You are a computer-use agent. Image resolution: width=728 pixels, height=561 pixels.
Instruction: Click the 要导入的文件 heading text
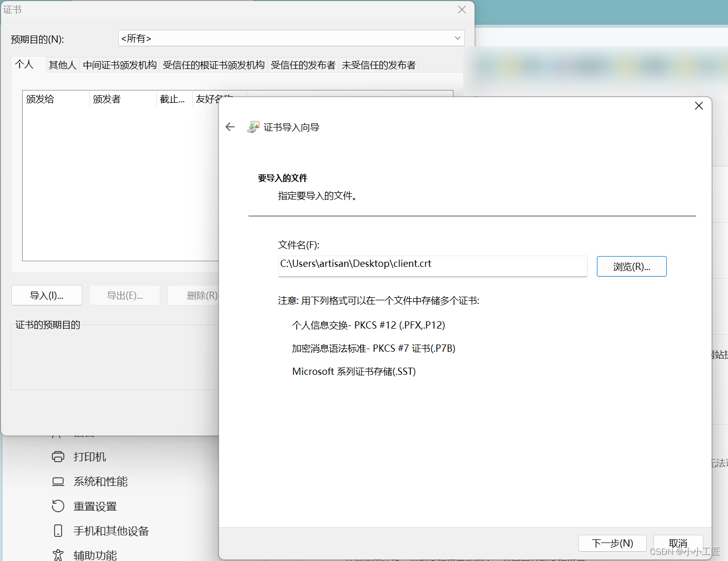coord(283,178)
